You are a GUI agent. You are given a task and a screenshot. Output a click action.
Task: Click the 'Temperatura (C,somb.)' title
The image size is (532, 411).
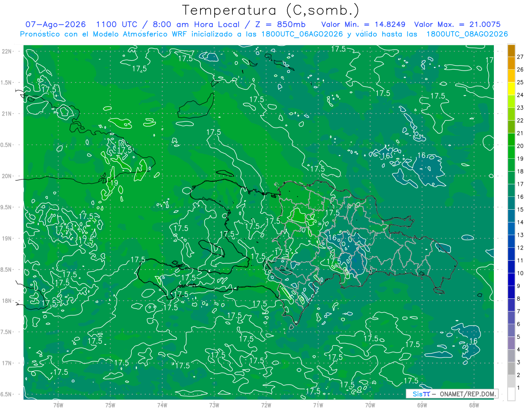(270, 10)
